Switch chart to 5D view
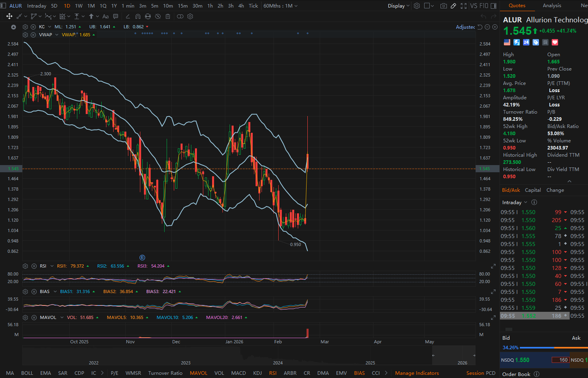 (54, 6)
